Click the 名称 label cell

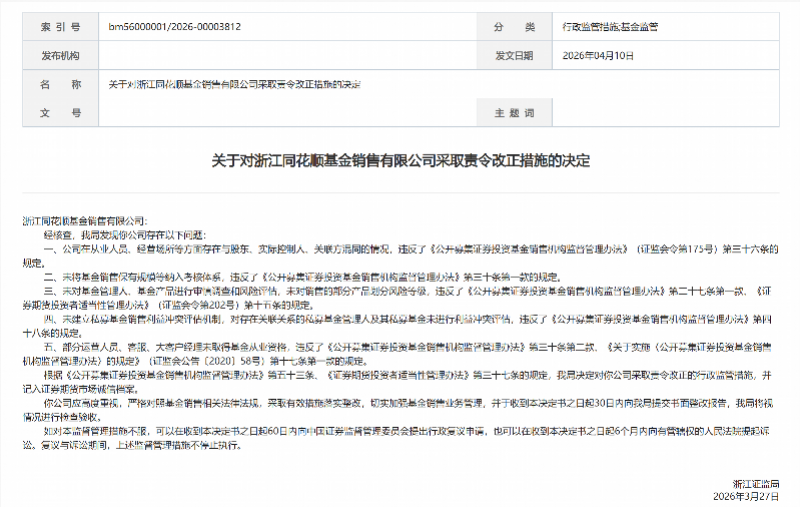60,84
